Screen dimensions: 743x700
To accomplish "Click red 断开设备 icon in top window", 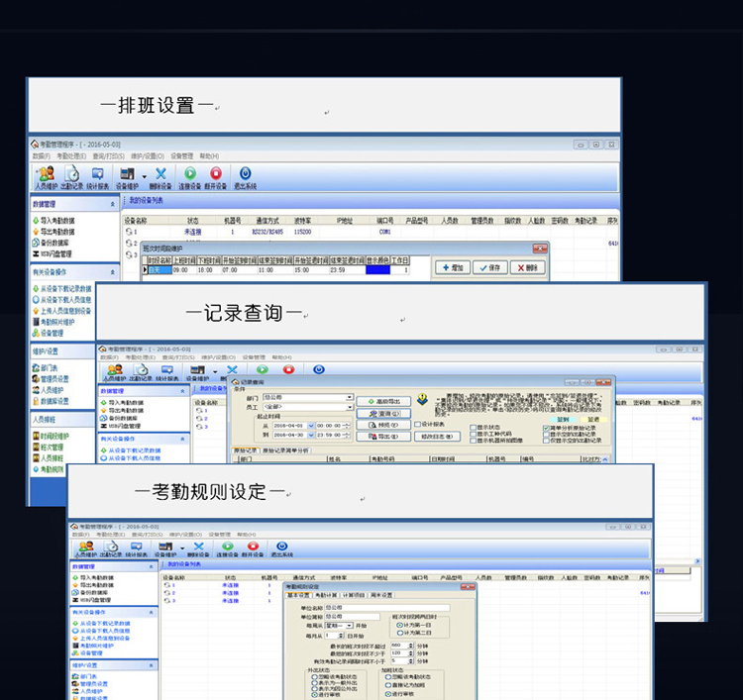I will point(216,173).
